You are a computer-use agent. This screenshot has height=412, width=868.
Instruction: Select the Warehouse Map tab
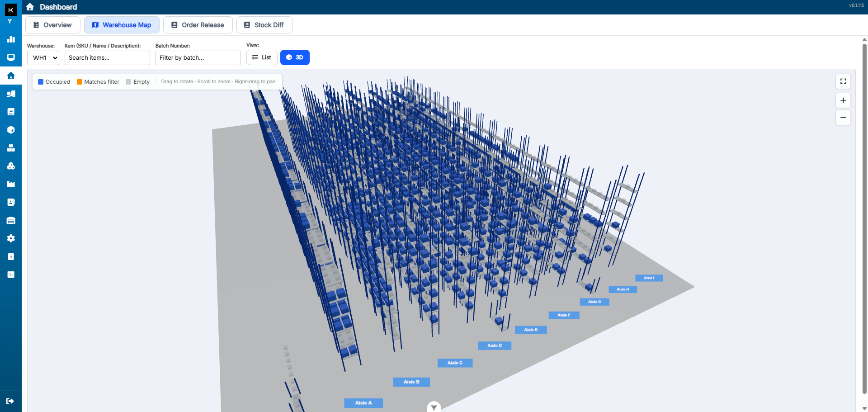122,25
